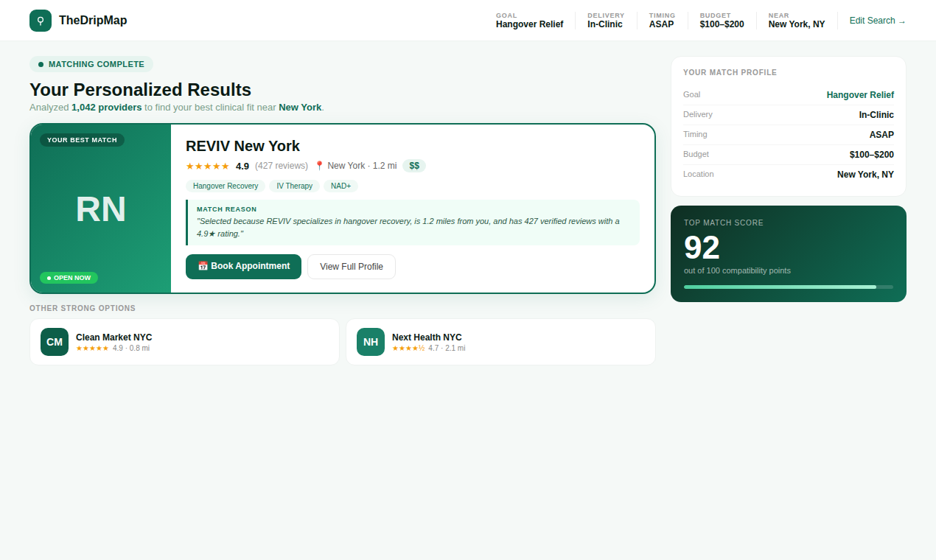Click the In-Clinic value in match profile
Viewport: 936px width, 560px height.
click(x=876, y=115)
